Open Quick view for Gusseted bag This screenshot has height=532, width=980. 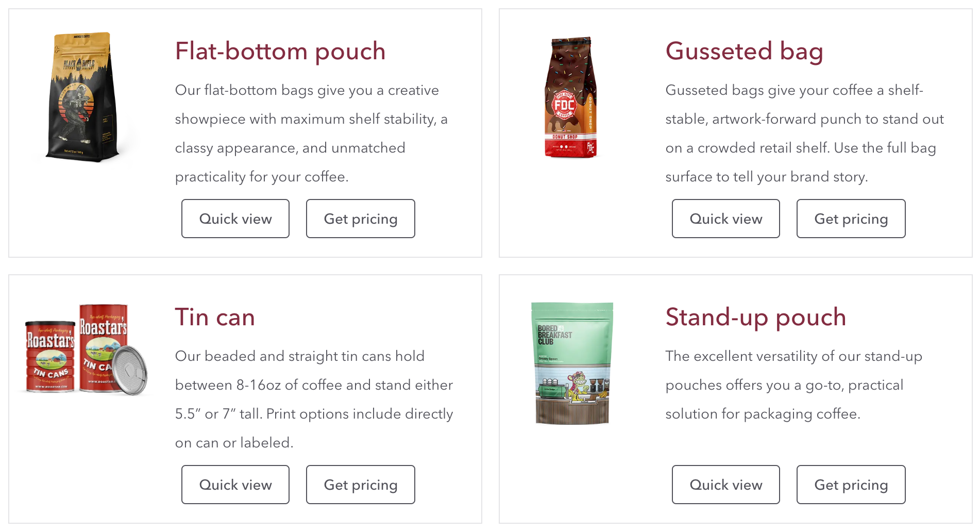726,219
